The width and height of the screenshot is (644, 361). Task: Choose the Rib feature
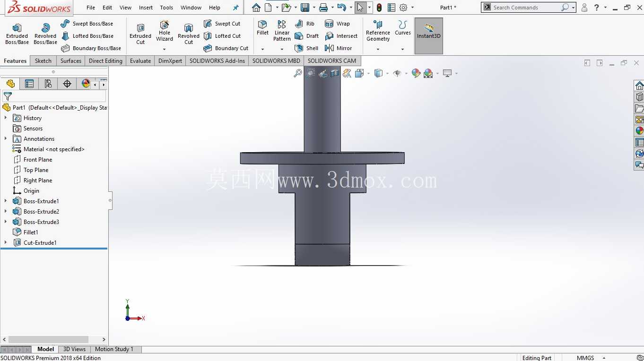(305, 24)
